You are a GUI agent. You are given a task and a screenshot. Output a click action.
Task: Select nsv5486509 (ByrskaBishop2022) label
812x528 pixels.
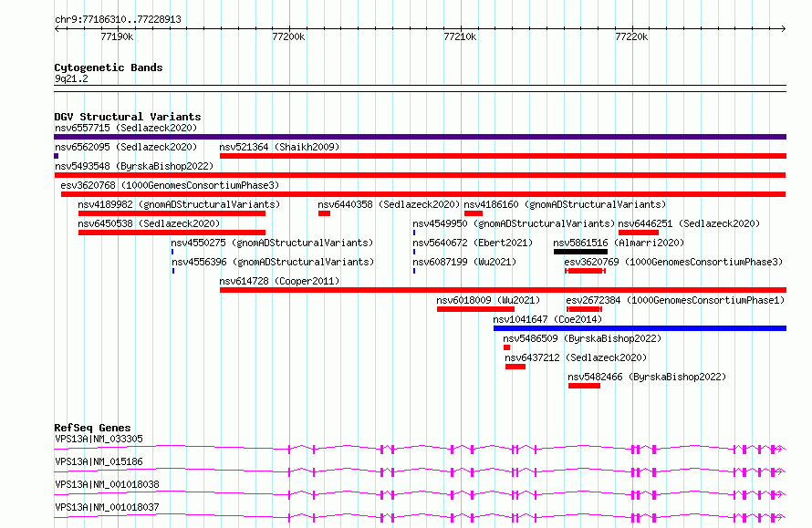click(583, 338)
